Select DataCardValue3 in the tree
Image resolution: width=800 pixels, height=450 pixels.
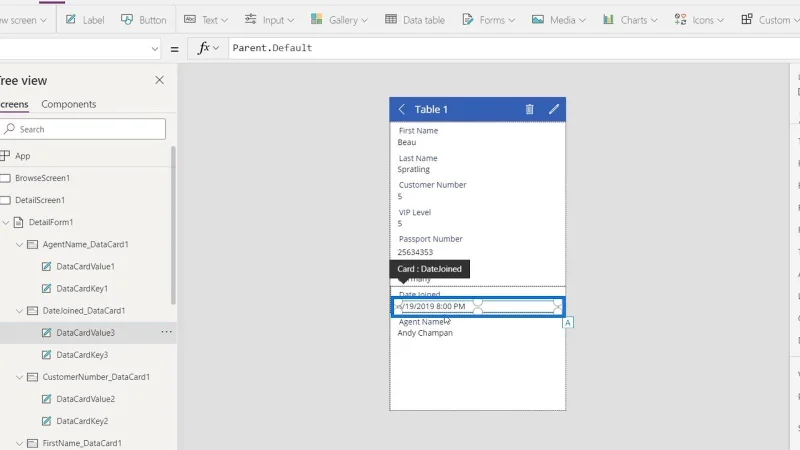point(85,333)
